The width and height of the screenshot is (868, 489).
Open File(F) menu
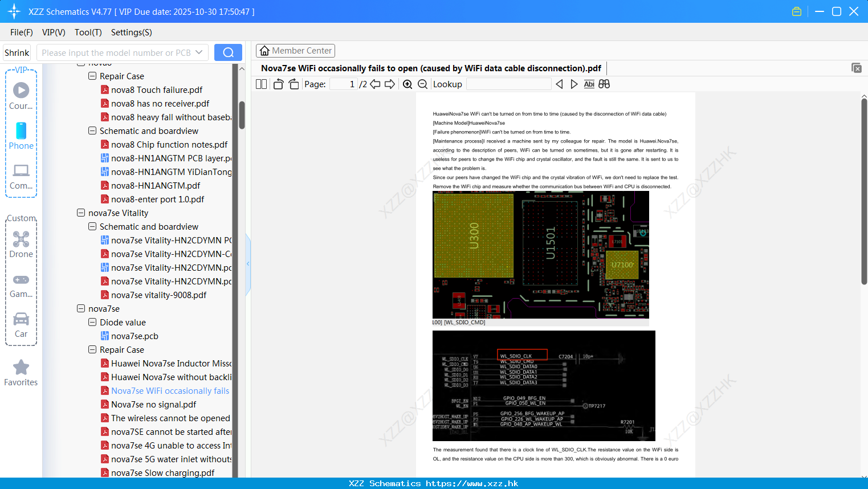(x=22, y=32)
